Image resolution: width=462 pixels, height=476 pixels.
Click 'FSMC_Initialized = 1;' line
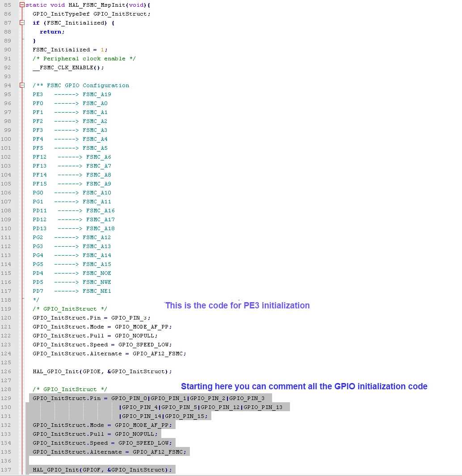(x=70, y=50)
